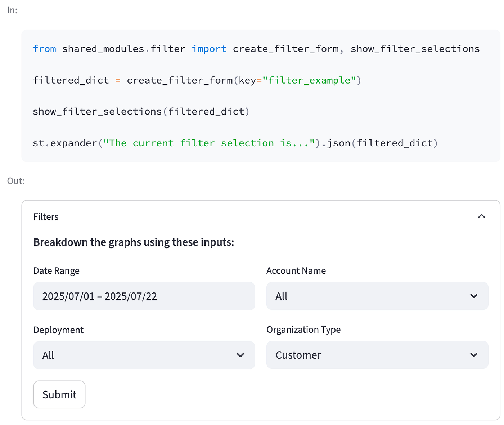The image size is (504, 425).
Task: Click the Deployment dropdown arrow icon
Action: click(240, 355)
